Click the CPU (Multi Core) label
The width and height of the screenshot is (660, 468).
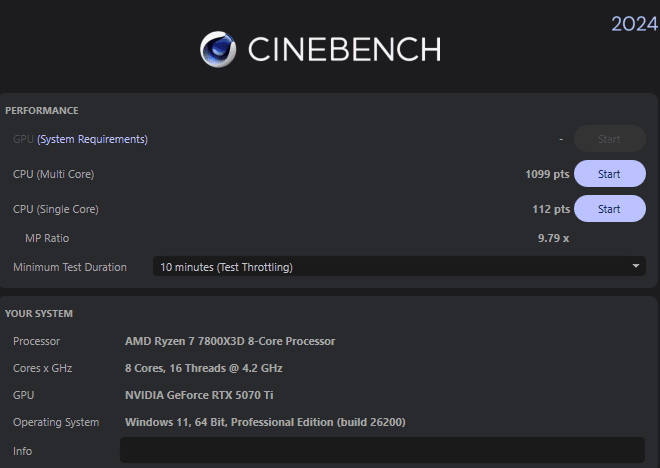point(53,174)
